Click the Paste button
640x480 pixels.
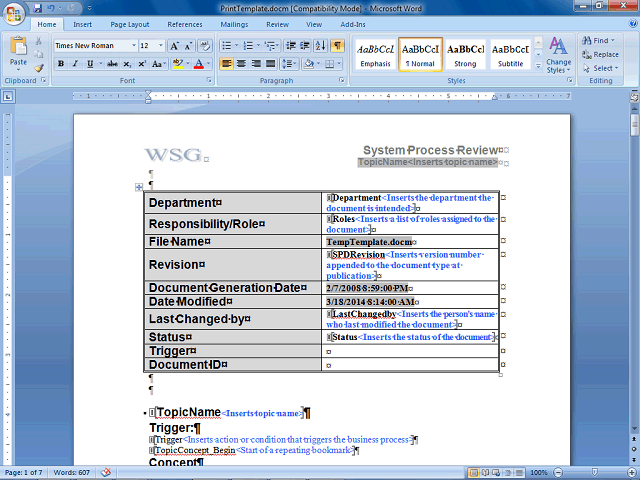18,52
